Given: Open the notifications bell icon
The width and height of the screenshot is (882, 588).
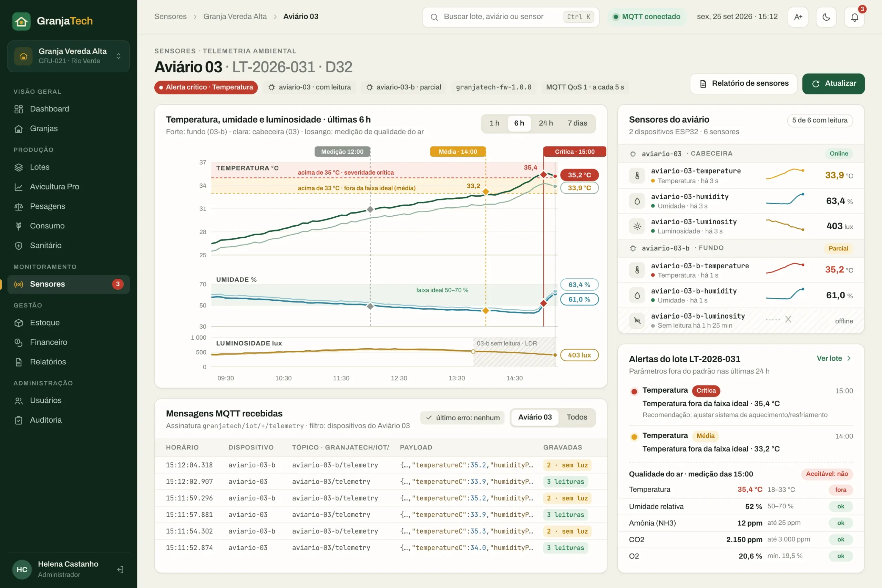Looking at the screenshot, I should (x=854, y=17).
